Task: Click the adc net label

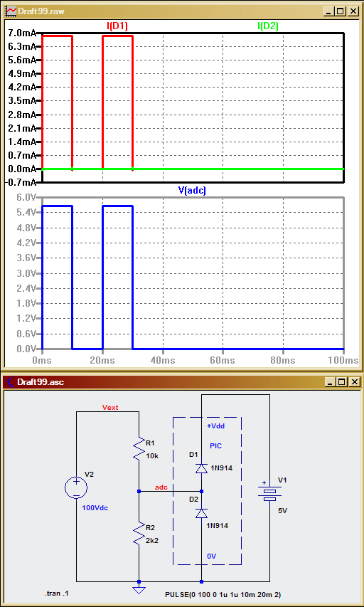Action: [x=161, y=487]
